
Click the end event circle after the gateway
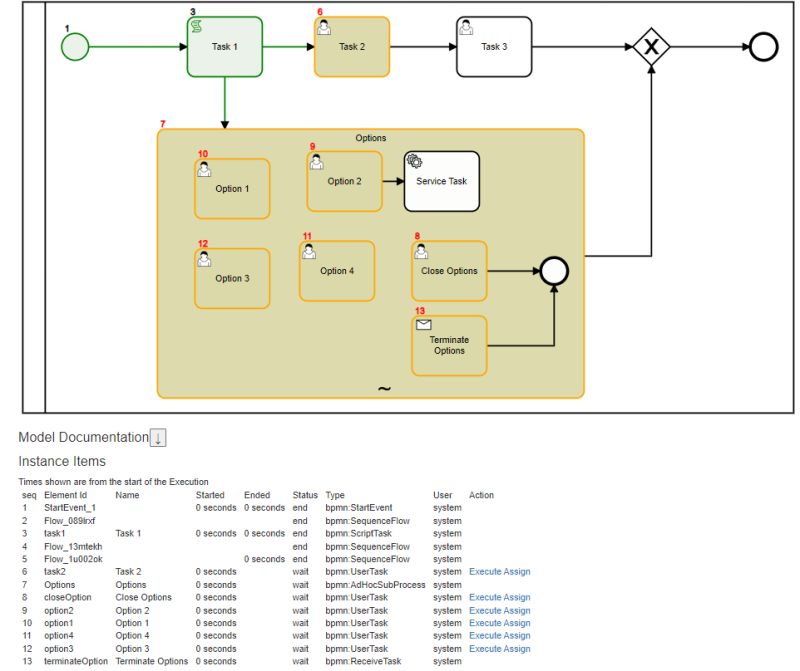coord(762,45)
